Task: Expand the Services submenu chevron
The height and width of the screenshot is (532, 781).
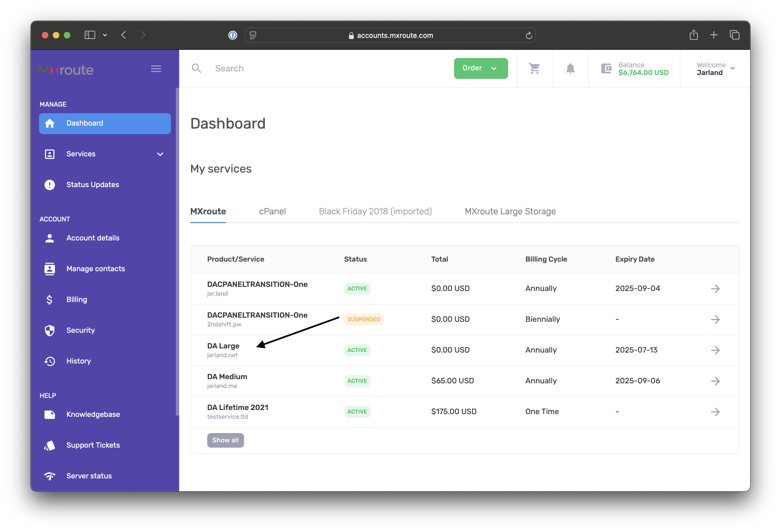Action: click(x=160, y=154)
